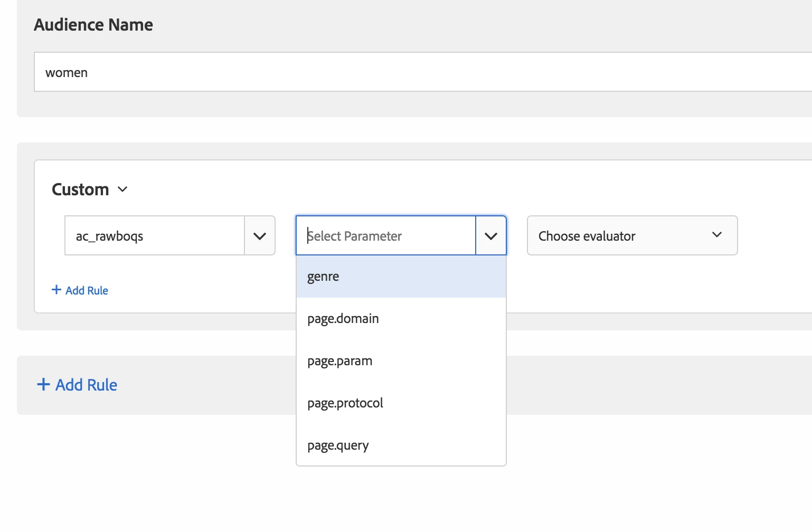Screen dimensions: 812x532
Task: Click the small Add Rule link inside Custom
Action: click(87, 290)
